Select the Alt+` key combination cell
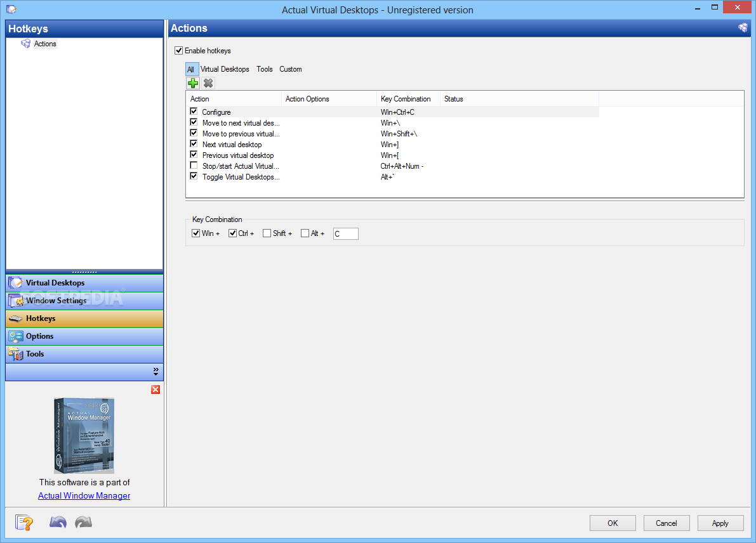The width and height of the screenshot is (756, 543). point(387,177)
